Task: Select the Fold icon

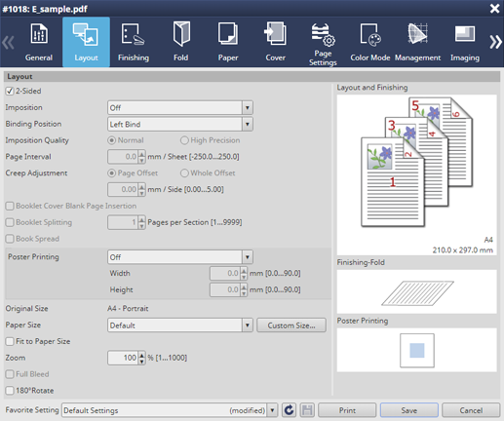Action: pos(181,34)
